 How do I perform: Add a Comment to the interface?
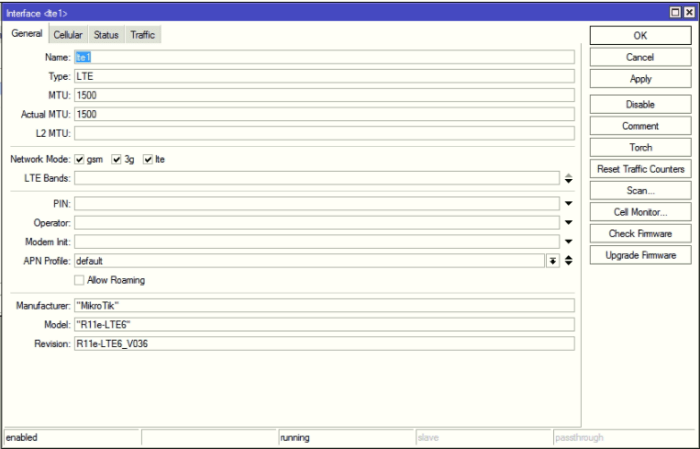pyautogui.click(x=640, y=126)
